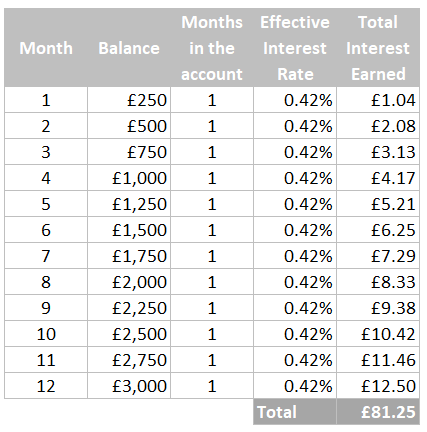Click the Total Interest Earned header

click(378, 48)
